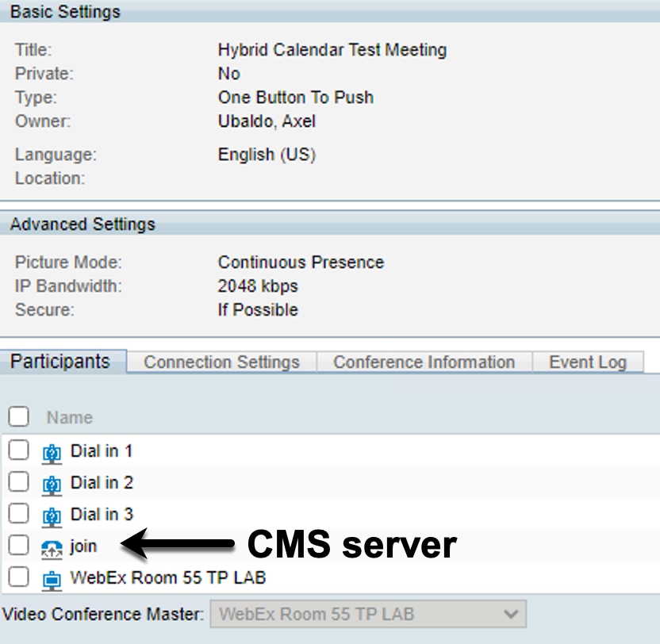Click the Video Conference Master dropdown arrow
This screenshot has height=644, width=660.
tap(511, 614)
